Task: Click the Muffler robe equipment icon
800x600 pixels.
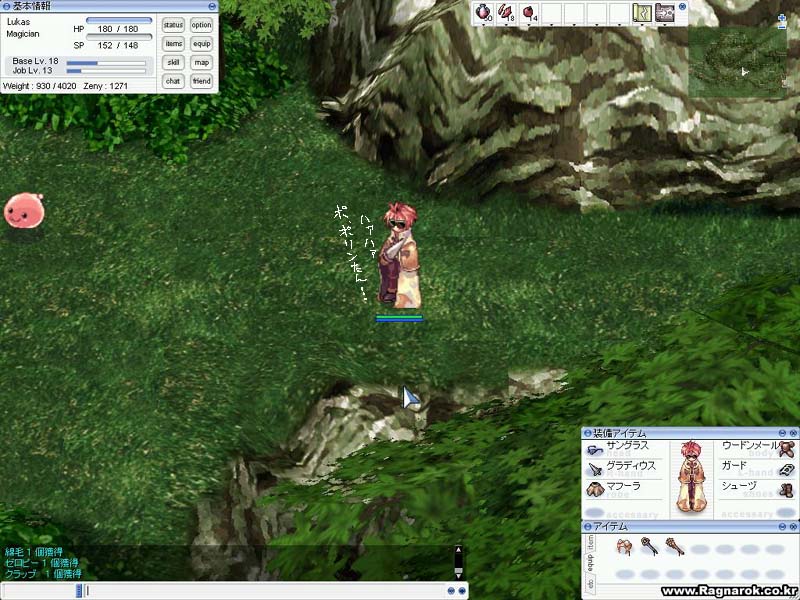Action: (594, 488)
